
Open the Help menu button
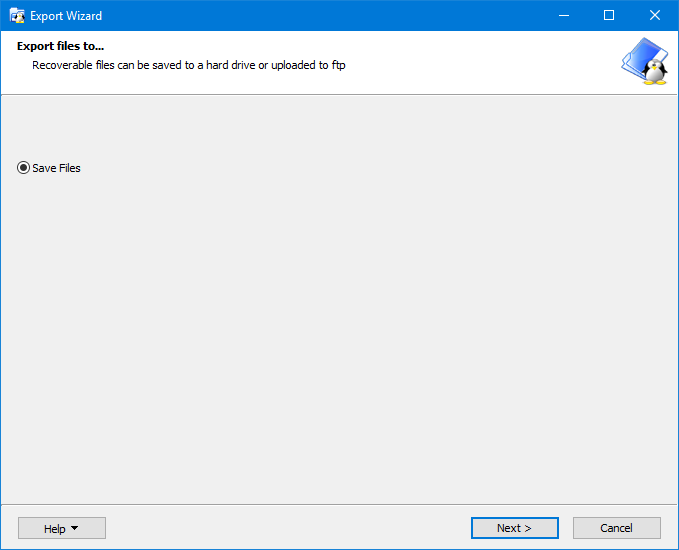point(62,528)
